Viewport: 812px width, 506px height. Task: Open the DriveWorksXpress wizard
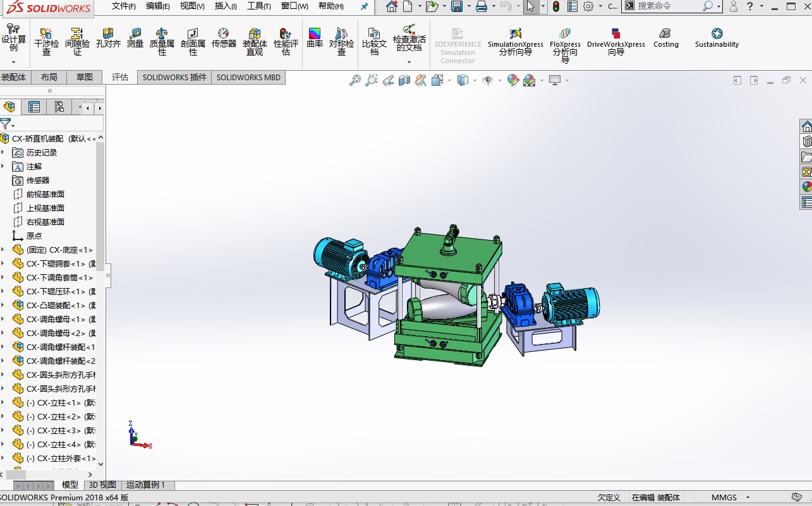click(x=616, y=41)
